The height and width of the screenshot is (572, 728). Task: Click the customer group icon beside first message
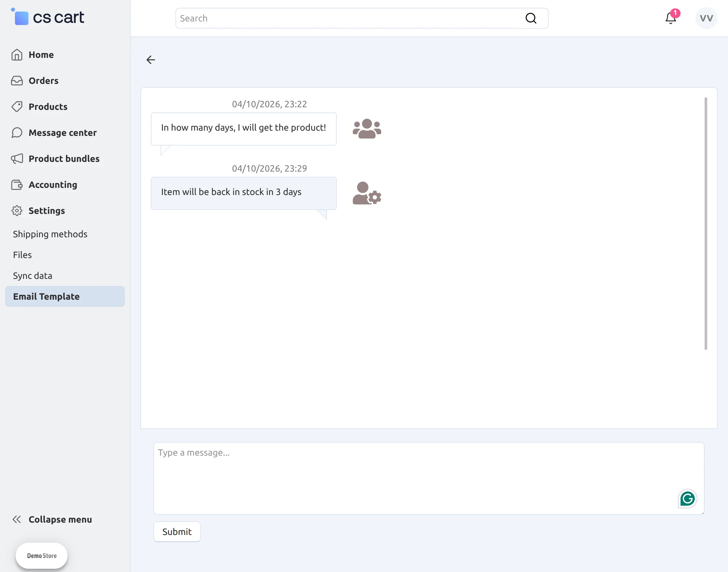pyautogui.click(x=367, y=129)
